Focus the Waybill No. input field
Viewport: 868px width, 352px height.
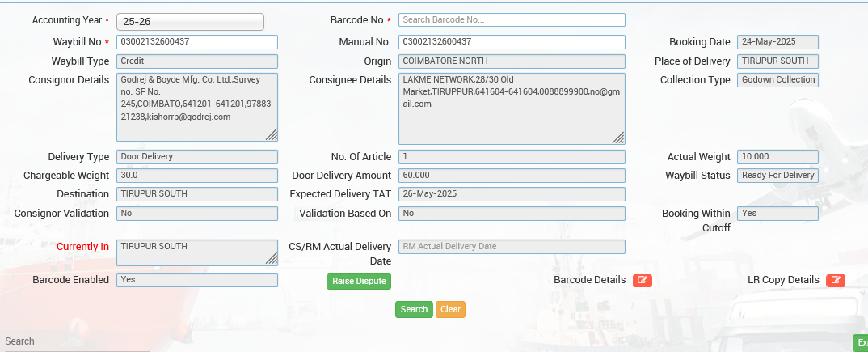197,42
